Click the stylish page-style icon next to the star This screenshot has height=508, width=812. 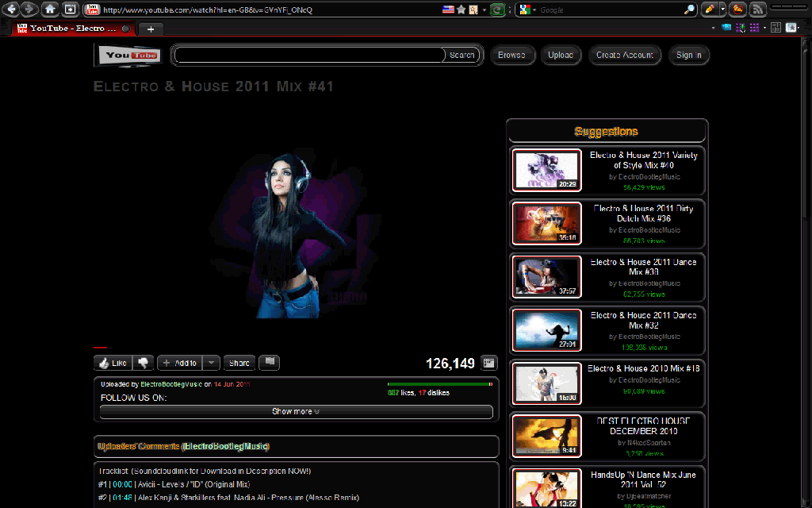tap(473, 10)
